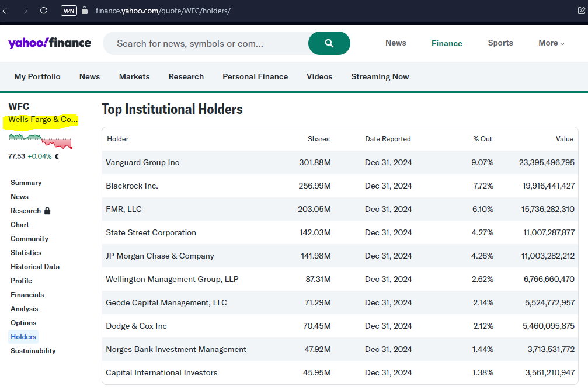Open Streaming Now section
The width and height of the screenshot is (588, 390).
tap(380, 76)
